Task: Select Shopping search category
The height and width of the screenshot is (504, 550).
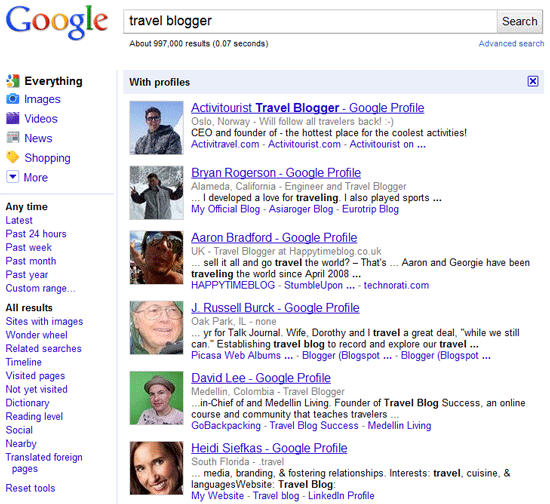Action: click(47, 158)
